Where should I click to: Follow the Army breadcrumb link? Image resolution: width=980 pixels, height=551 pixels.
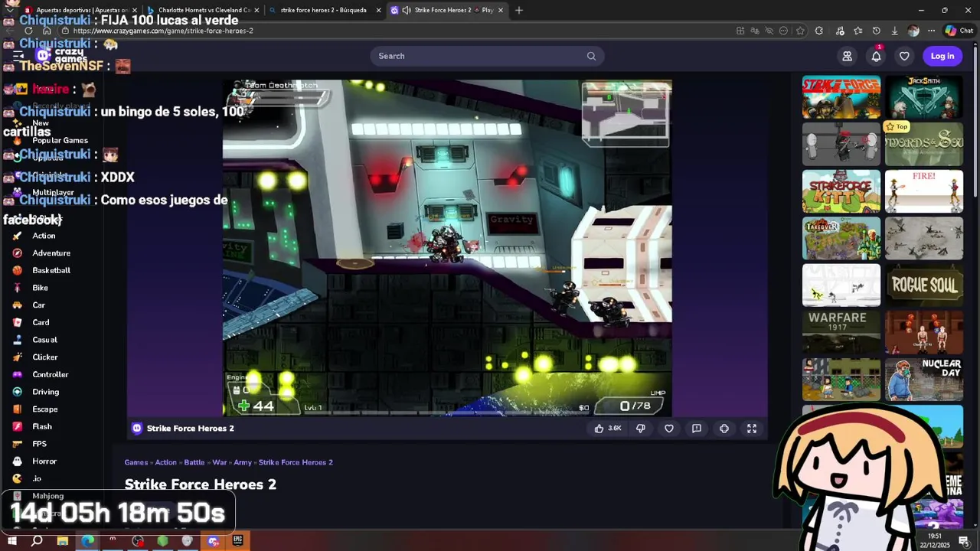click(x=243, y=462)
